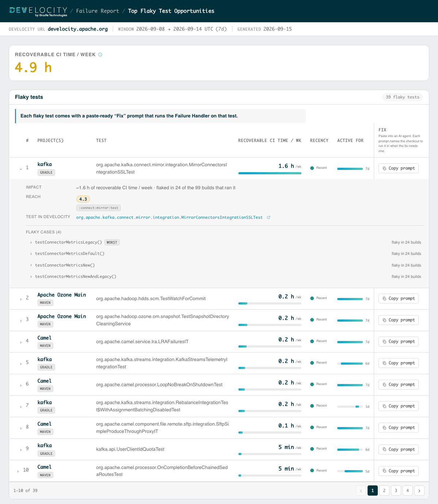The width and height of the screenshot is (438, 504).
Task: Open MirrorConnectorsIntegrationSSLTest link in Develocity
Action: pyautogui.click(x=169, y=217)
